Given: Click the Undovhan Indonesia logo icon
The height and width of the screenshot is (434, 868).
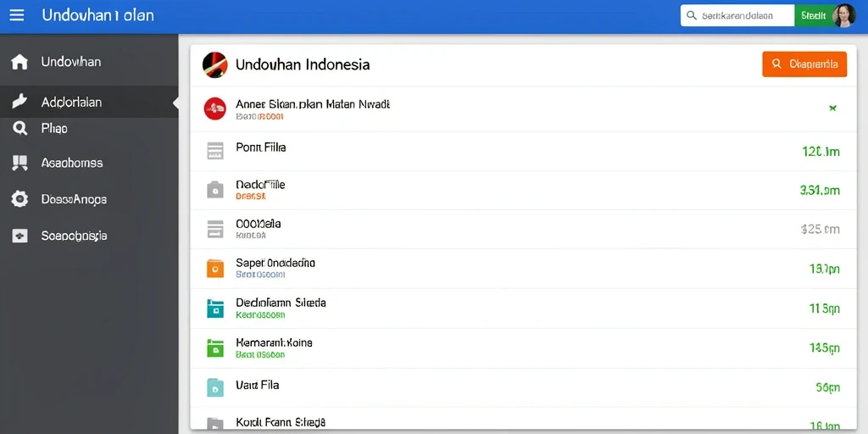Looking at the screenshot, I should [214, 64].
